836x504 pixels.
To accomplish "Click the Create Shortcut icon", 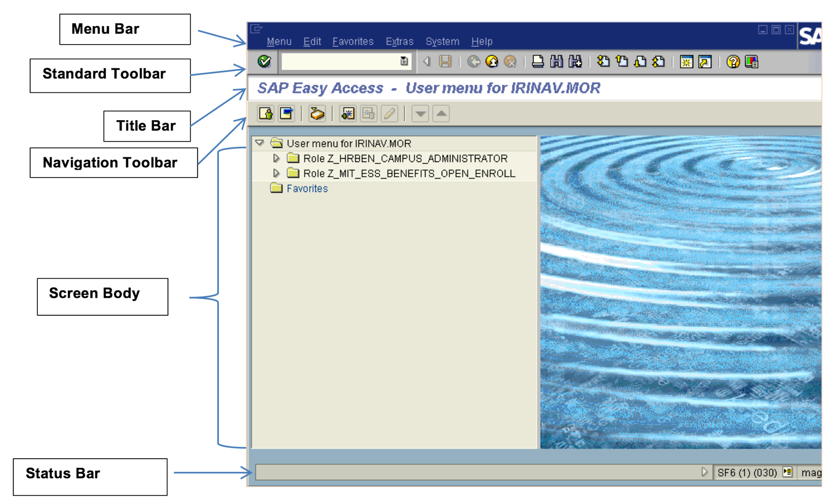I will [x=705, y=62].
